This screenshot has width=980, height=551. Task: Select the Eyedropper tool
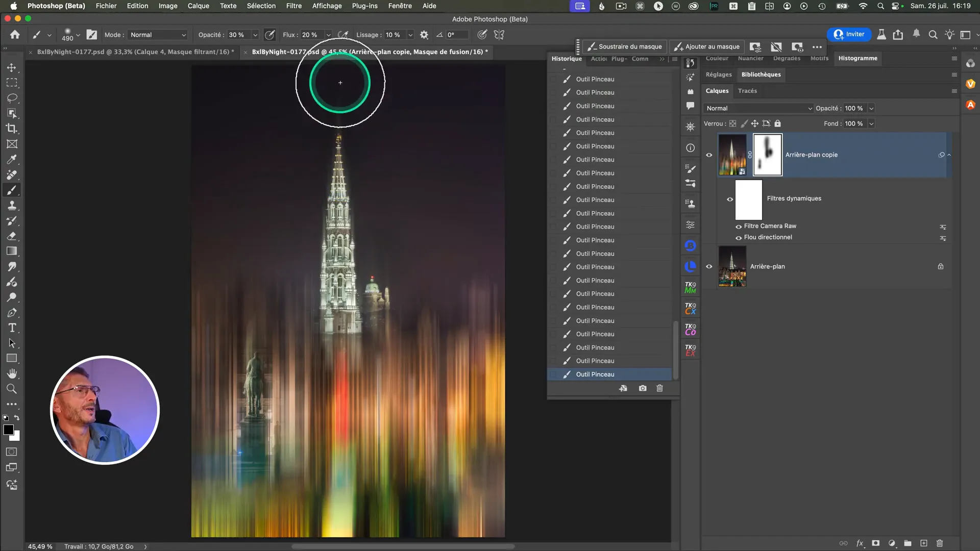pyautogui.click(x=12, y=159)
